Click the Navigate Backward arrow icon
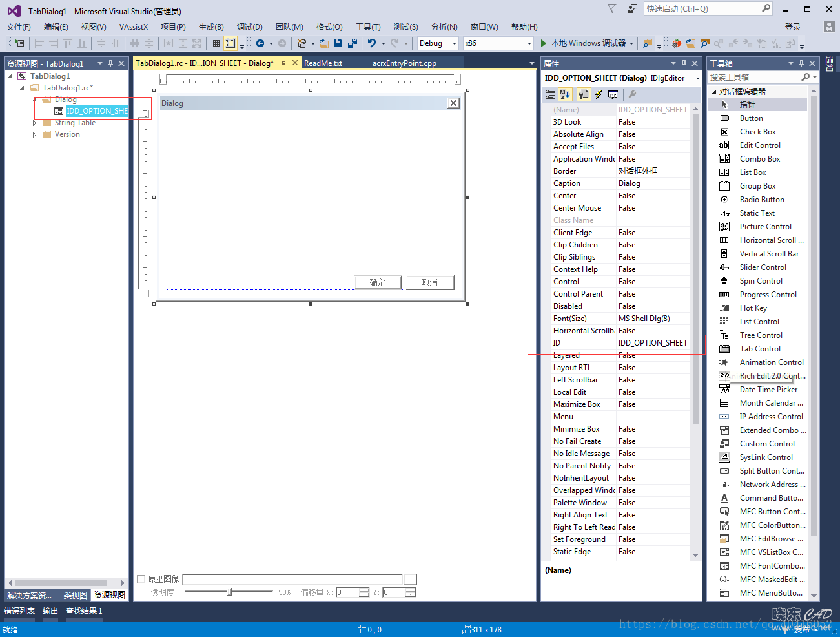Screen dimensions: 840x637 coord(260,43)
